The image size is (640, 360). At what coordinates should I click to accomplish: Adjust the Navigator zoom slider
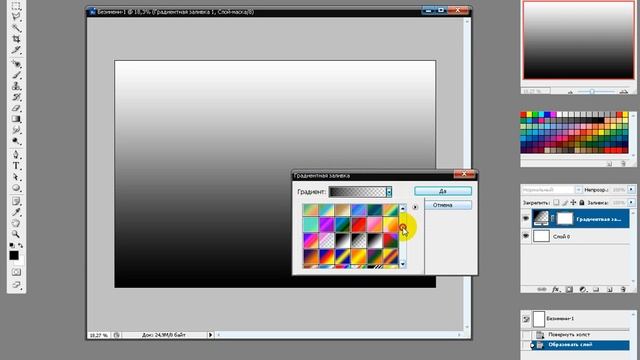point(592,91)
